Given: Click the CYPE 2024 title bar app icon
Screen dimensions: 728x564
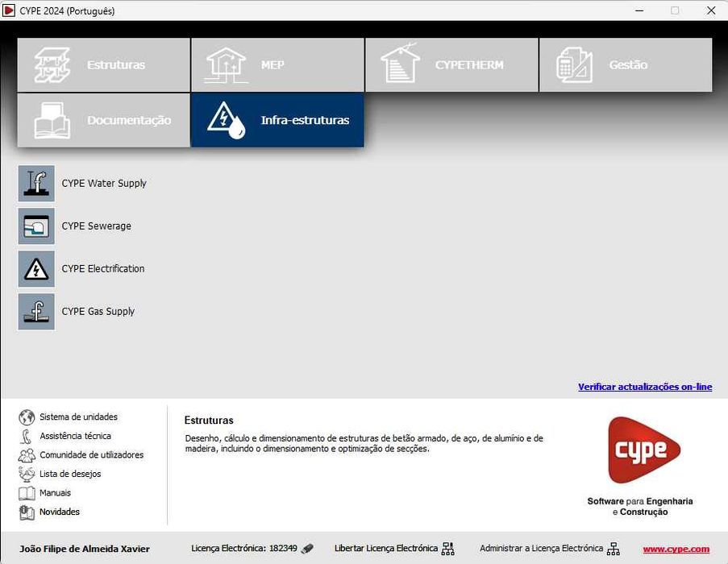Looking at the screenshot, I should pyautogui.click(x=9, y=10).
